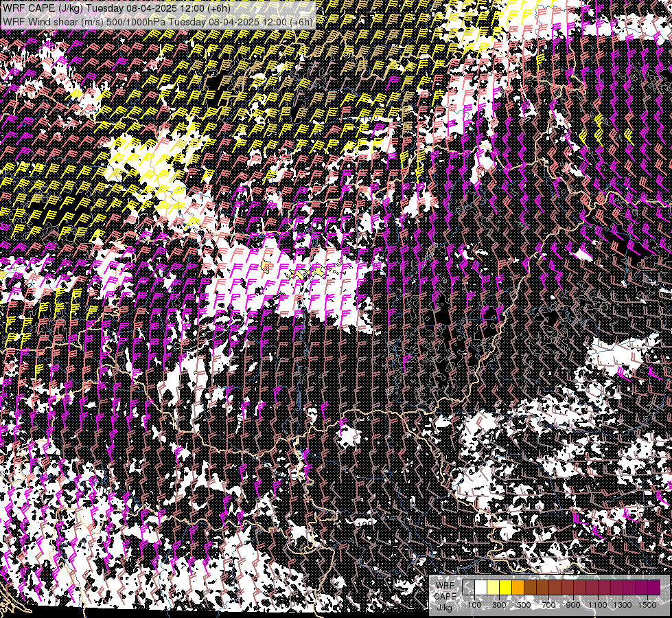Click the '1500' legend tick label

click(x=647, y=605)
